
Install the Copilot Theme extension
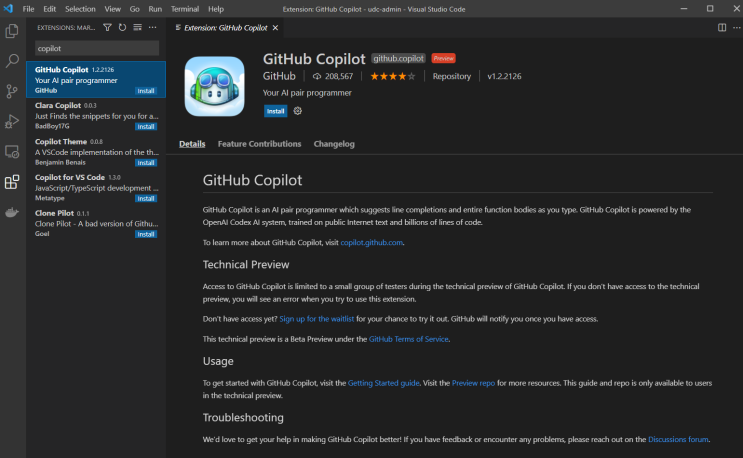pos(146,163)
